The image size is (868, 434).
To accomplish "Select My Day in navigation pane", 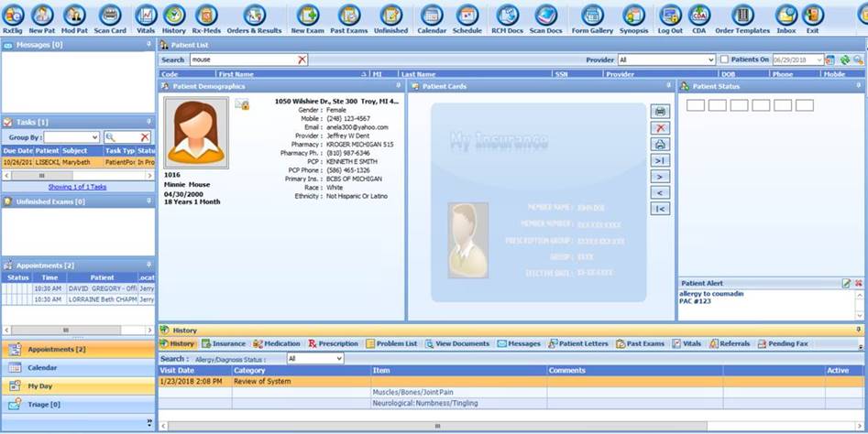I will (78, 385).
